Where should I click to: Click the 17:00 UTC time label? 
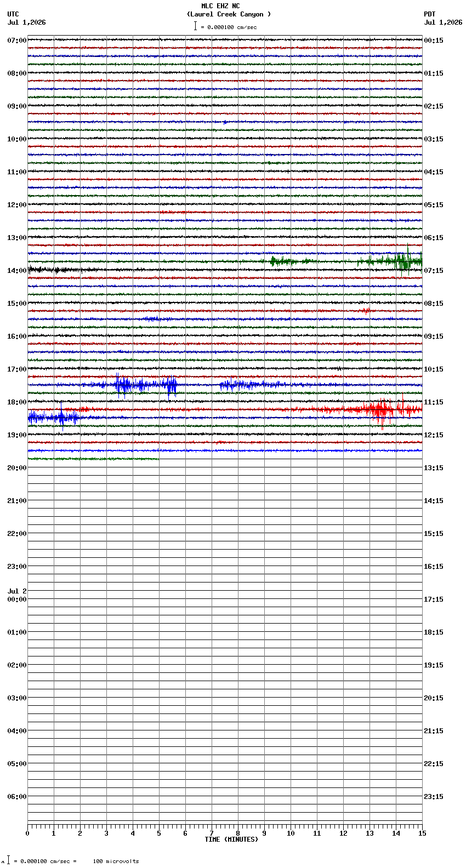[x=17, y=369]
